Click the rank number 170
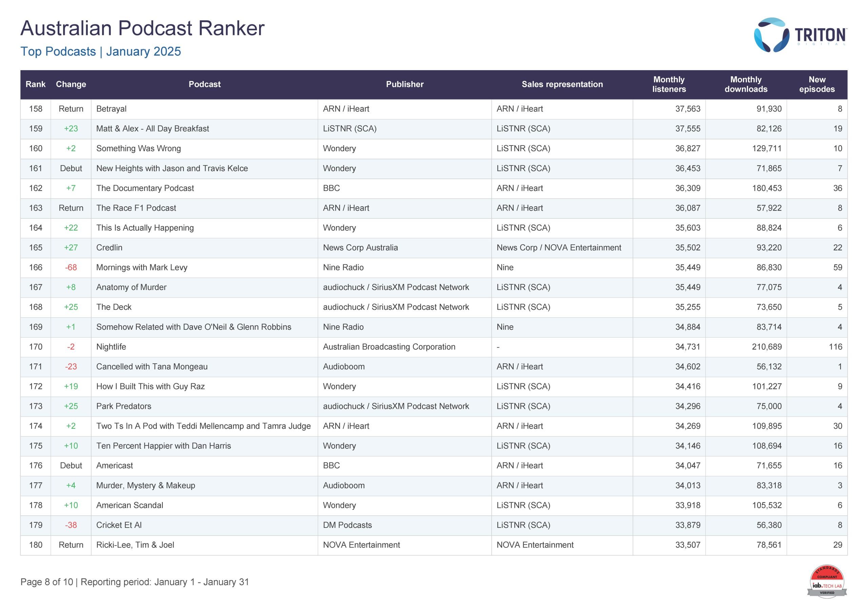Image resolution: width=868 pixels, height=614 pixels. tap(36, 347)
